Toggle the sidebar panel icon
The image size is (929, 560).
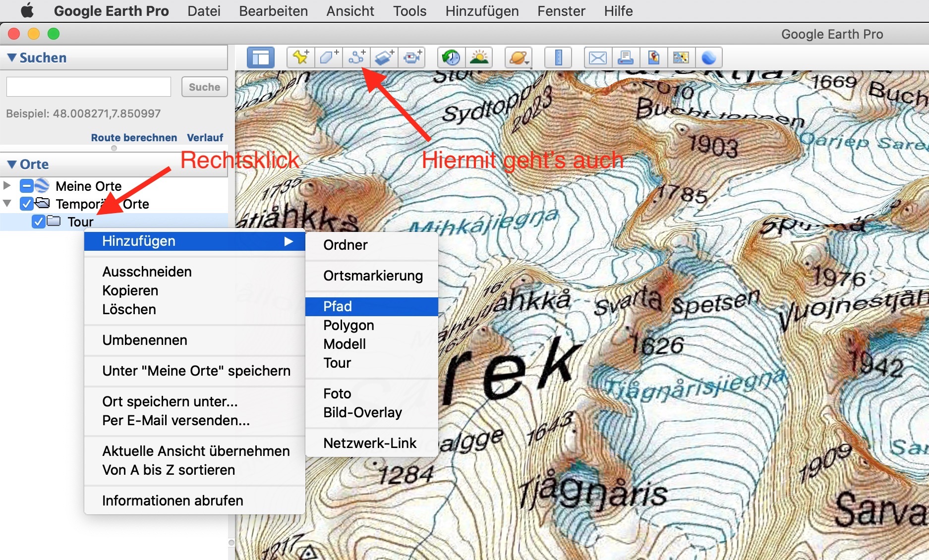[260, 58]
